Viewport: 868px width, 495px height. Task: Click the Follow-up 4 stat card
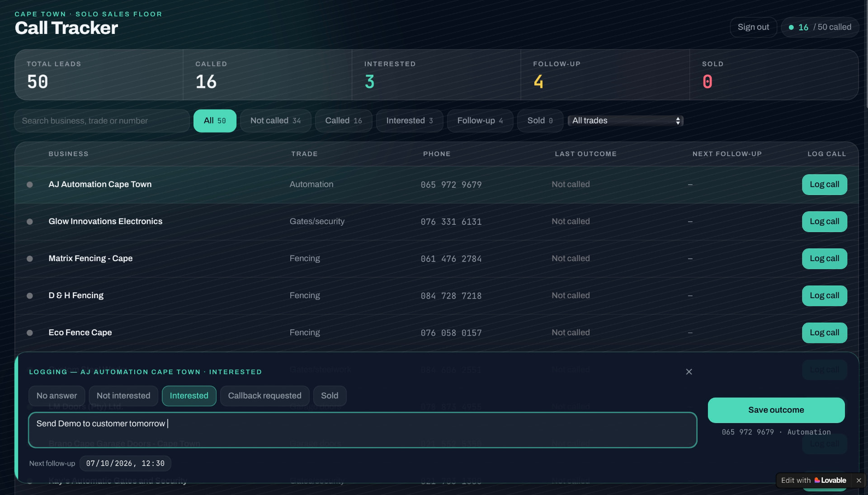point(605,75)
